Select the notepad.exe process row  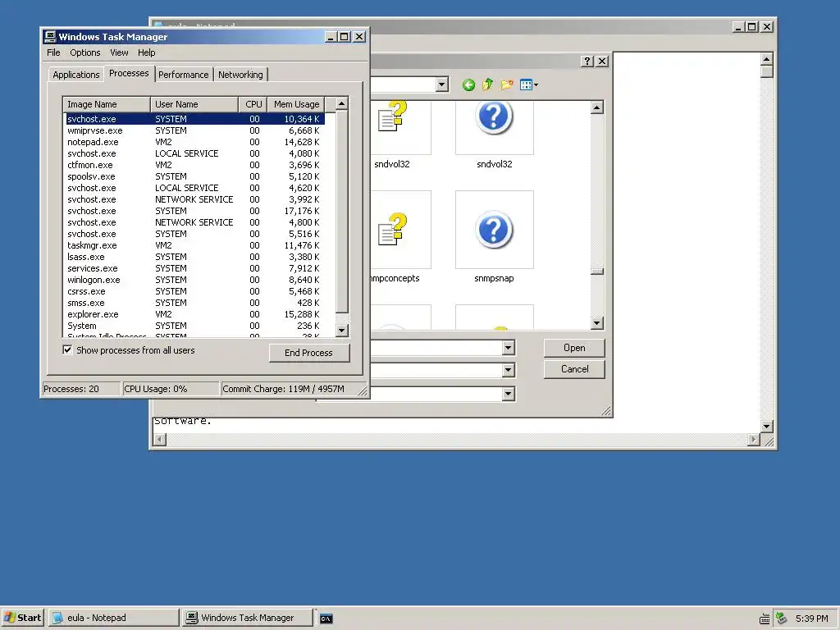[194, 142]
